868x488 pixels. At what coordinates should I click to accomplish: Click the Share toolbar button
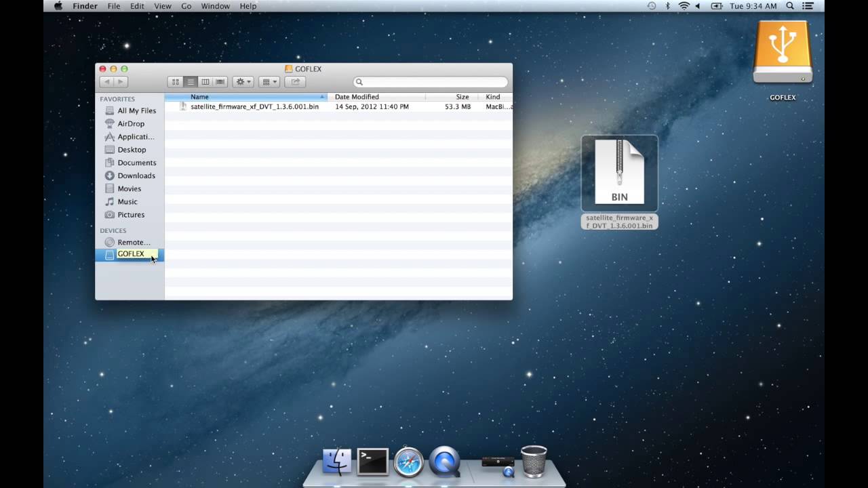295,82
